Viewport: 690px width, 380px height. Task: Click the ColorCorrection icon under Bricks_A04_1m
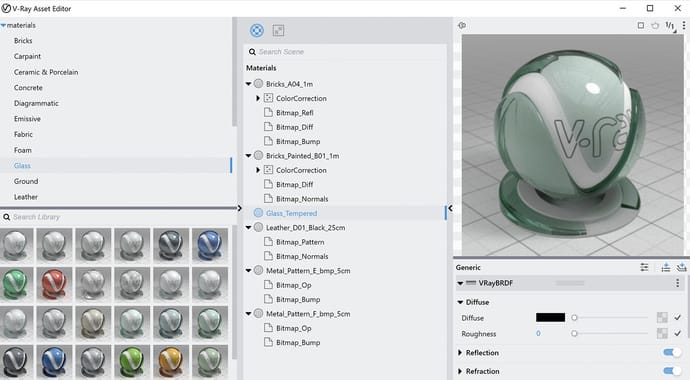coord(268,98)
